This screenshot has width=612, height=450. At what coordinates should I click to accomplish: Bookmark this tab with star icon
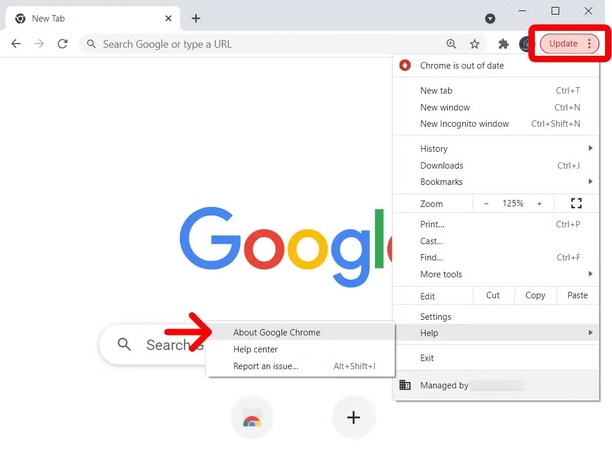[475, 44]
